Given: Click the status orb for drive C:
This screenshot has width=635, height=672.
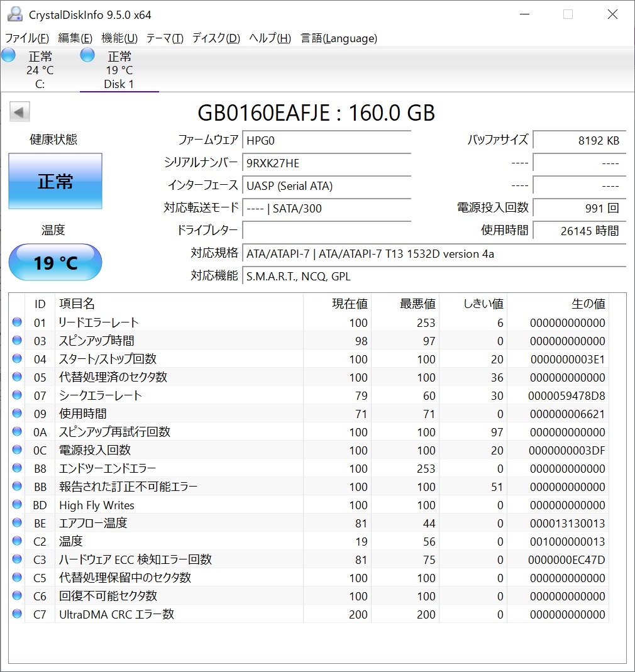Looking at the screenshot, I should point(9,55).
